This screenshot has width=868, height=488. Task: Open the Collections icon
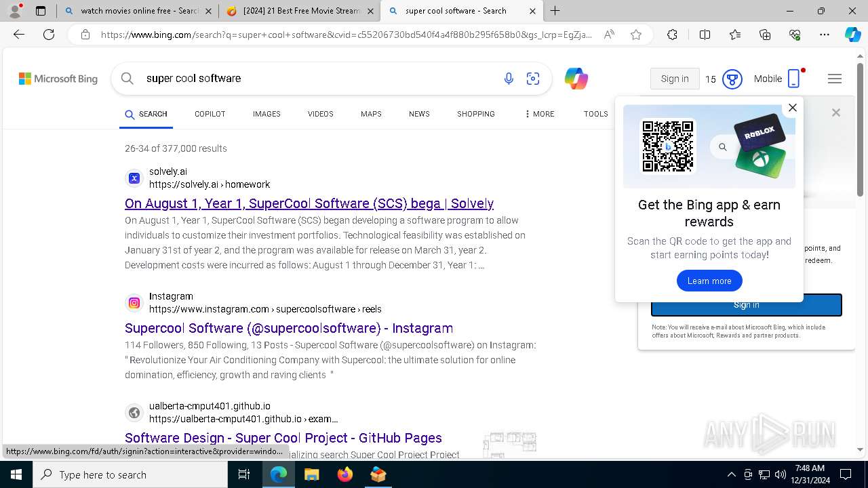click(765, 35)
